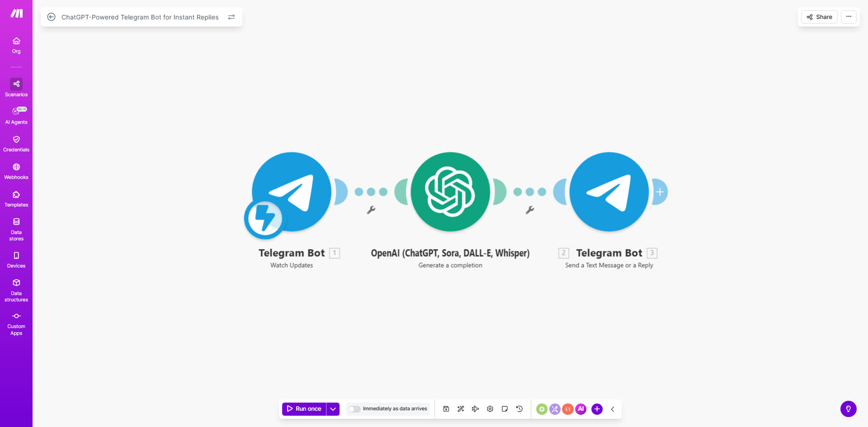This screenshot has height=427, width=868.
Task: Open Data structures in the sidebar
Action: click(x=16, y=290)
